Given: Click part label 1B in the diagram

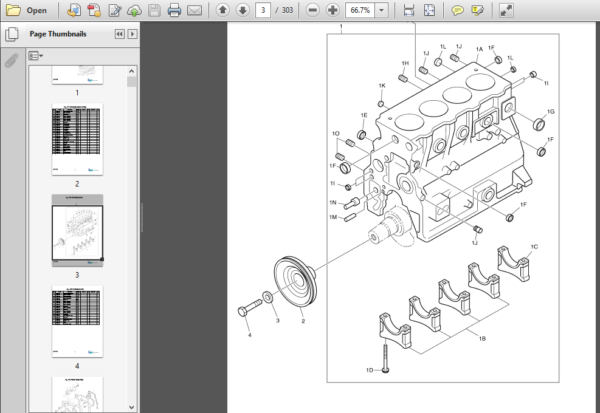Looking at the screenshot, I should tap(482, 338).
